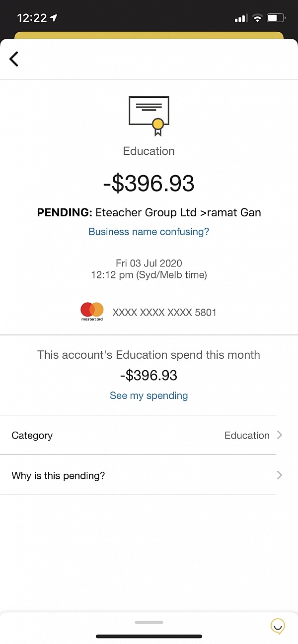
Task: Tap the bottom sheet drag handle
Action: pyautogui.click(x=149, y=622)
